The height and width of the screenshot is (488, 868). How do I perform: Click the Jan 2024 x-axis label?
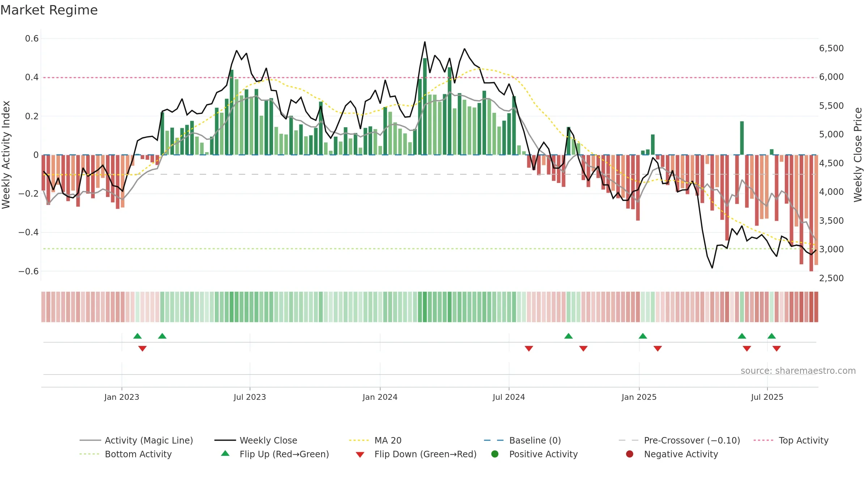(380, 397)
